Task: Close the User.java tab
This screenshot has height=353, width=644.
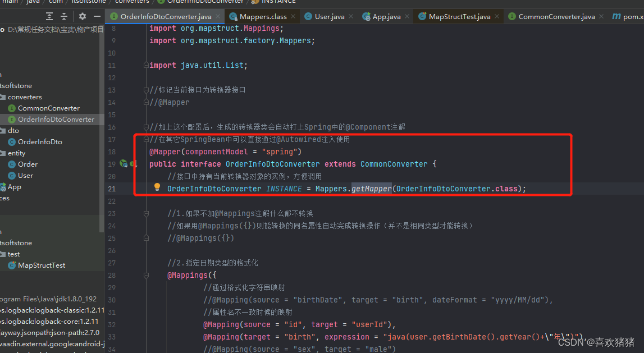Action: pyautogui.click(x=352, y=16)
